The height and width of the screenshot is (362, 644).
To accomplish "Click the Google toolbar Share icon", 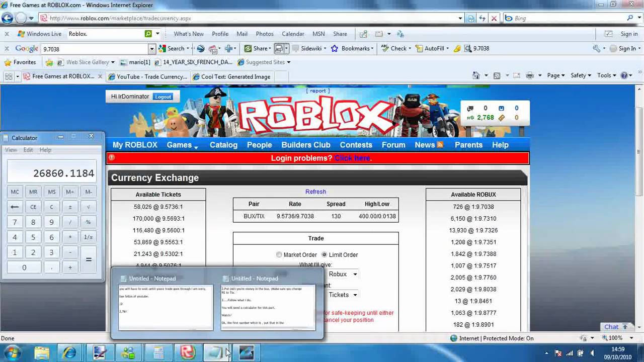I will coord(248,49).
